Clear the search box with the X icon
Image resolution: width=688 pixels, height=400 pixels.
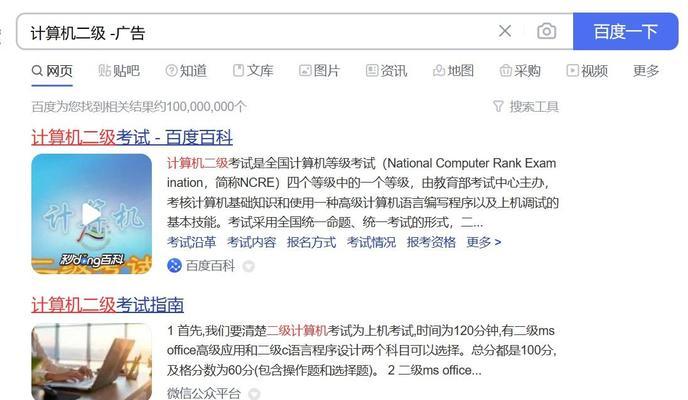tap(505, 31)
